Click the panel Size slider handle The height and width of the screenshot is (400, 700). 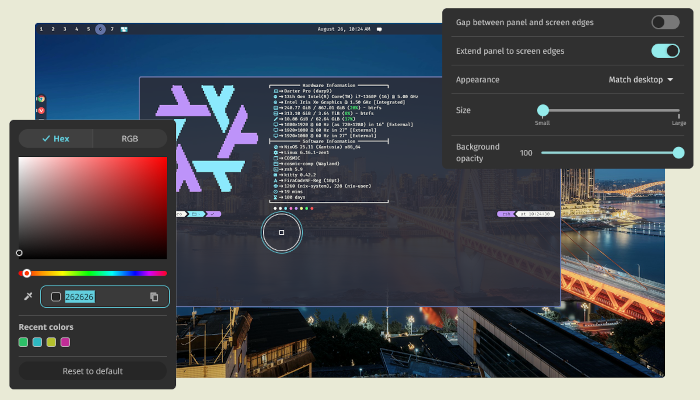coord(542,110)
